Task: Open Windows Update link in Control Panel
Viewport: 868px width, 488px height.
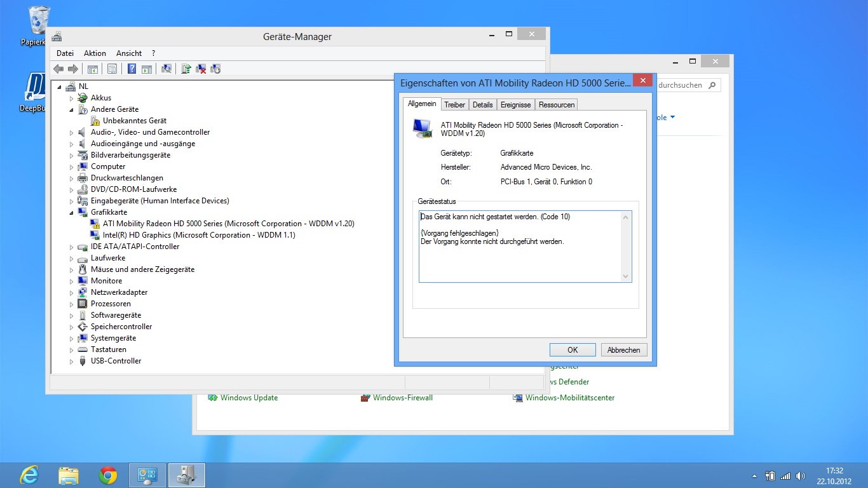Action: 248,398
